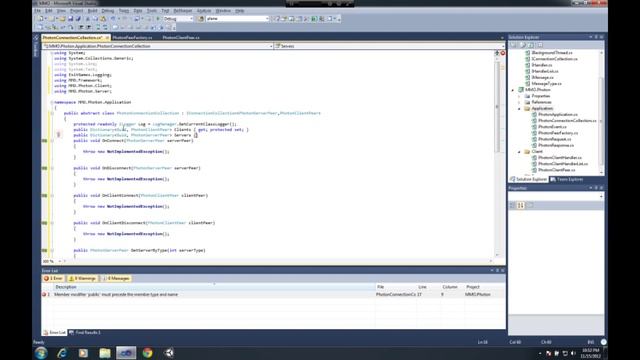This screenshot has width=640, height=360.
Task: Click the Solution Explorer Properties toolbar icon
Action: (513, 45)
